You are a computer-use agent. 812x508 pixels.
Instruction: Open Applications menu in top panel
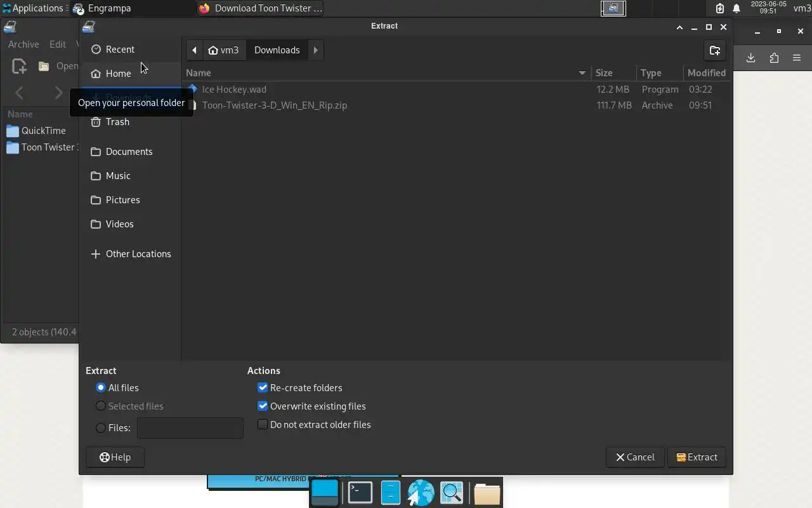(34, 8)
